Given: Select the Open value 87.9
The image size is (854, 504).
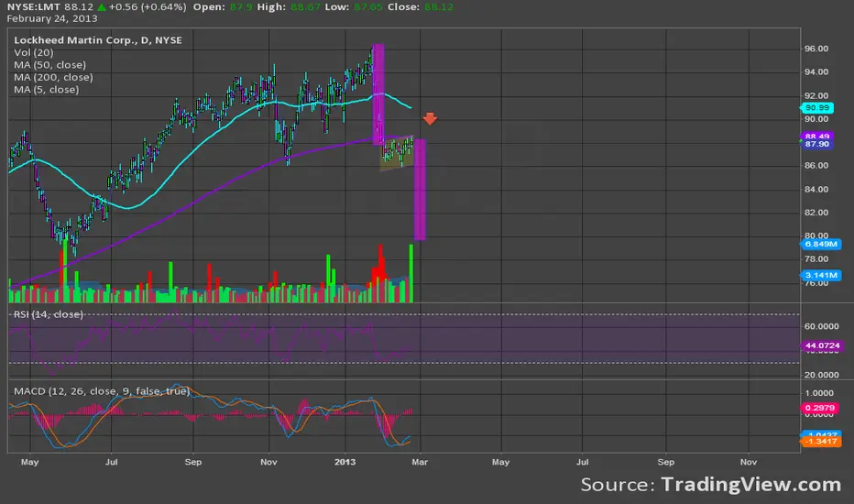Looking at the screenshot, I should coord(241,7).
